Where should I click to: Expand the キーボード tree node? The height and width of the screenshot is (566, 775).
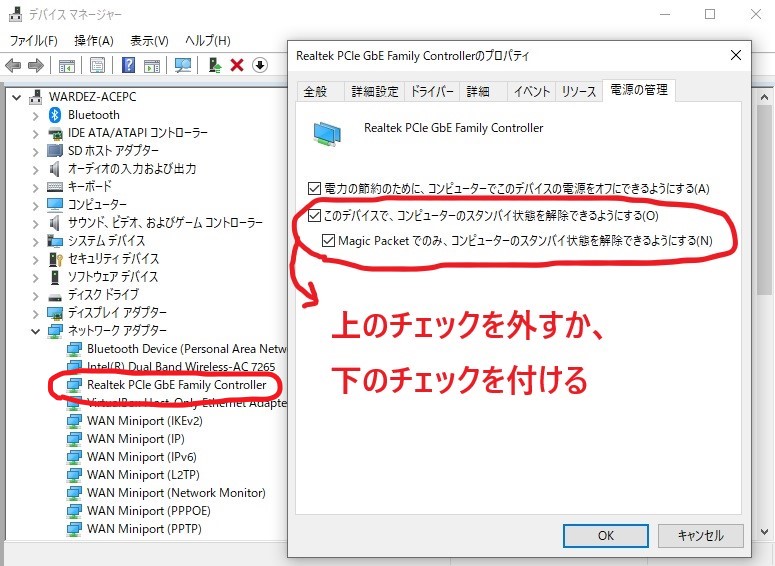(37, 187)
